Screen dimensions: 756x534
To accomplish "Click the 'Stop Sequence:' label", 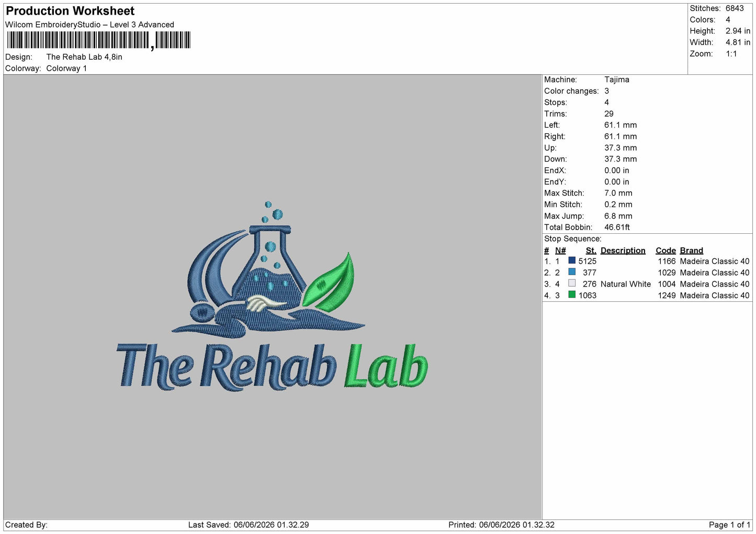I will pos(573,239).
